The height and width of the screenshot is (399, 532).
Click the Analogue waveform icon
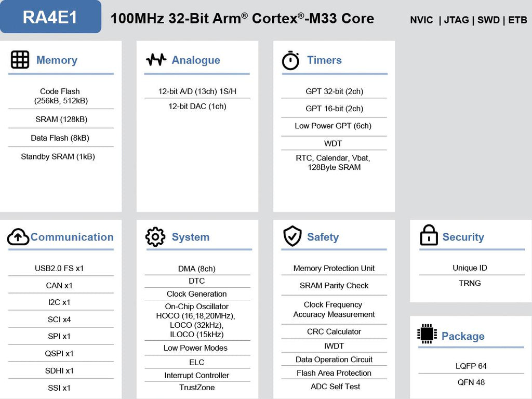(x=156, y=60)
